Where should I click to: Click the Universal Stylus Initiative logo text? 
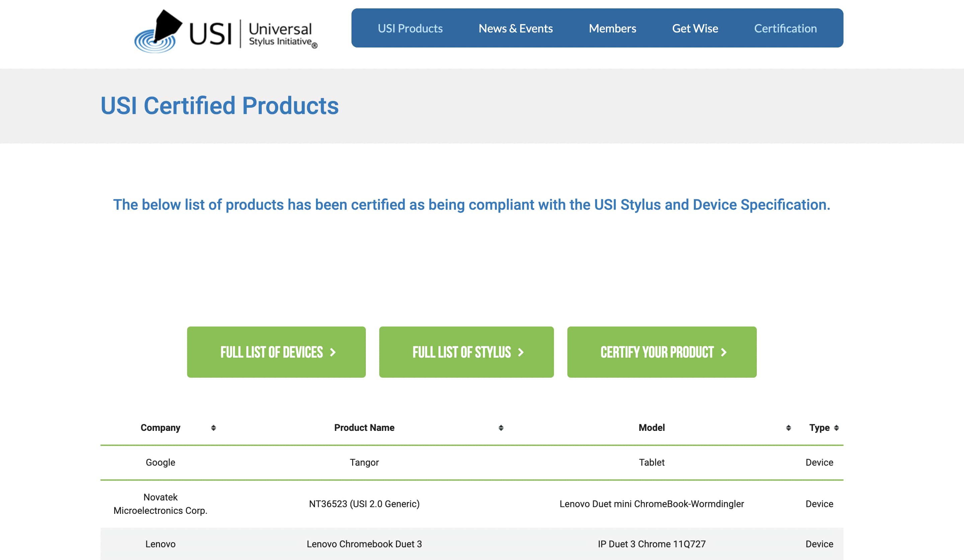(280, 34)
